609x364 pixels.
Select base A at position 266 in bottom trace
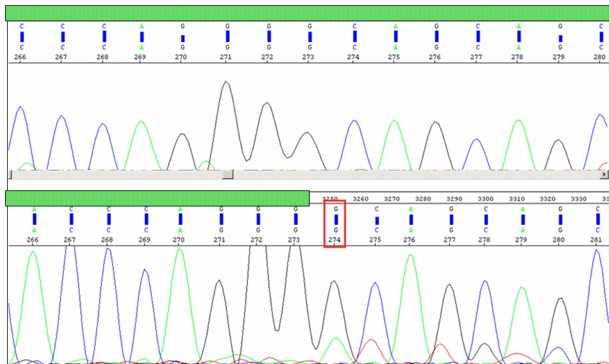pos(34,209)
